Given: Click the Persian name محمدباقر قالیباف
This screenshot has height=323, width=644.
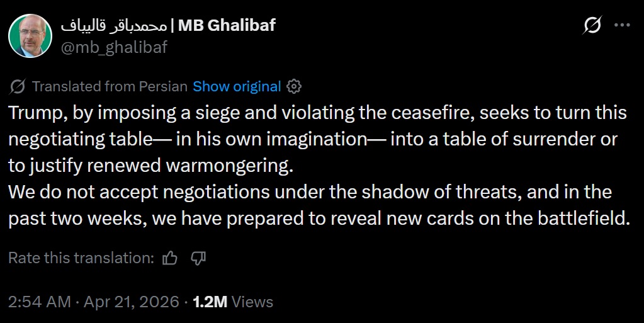Looking at the screenshot, I should pos(114,26).
